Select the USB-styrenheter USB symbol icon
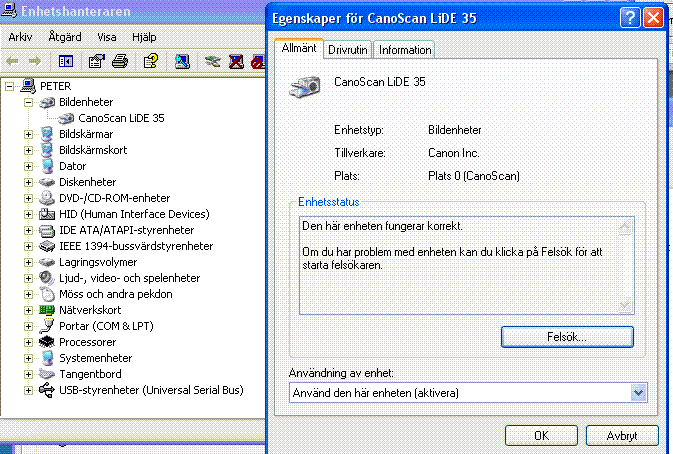 47,390
